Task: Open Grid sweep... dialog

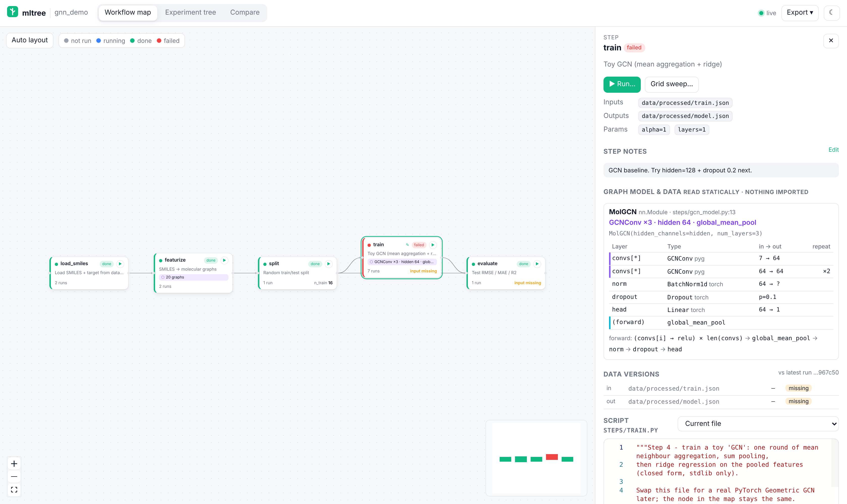Action: point(672,84)
